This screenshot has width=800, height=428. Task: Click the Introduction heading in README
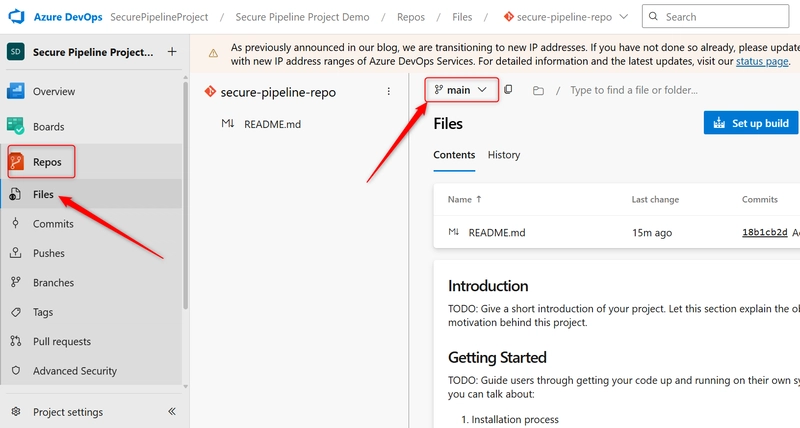coord(488,286)
